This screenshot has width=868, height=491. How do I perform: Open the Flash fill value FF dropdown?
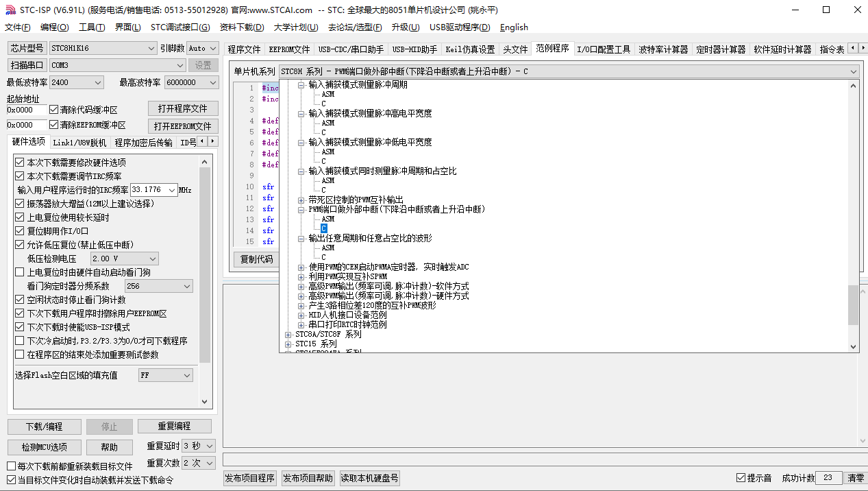tap(165, 375)
